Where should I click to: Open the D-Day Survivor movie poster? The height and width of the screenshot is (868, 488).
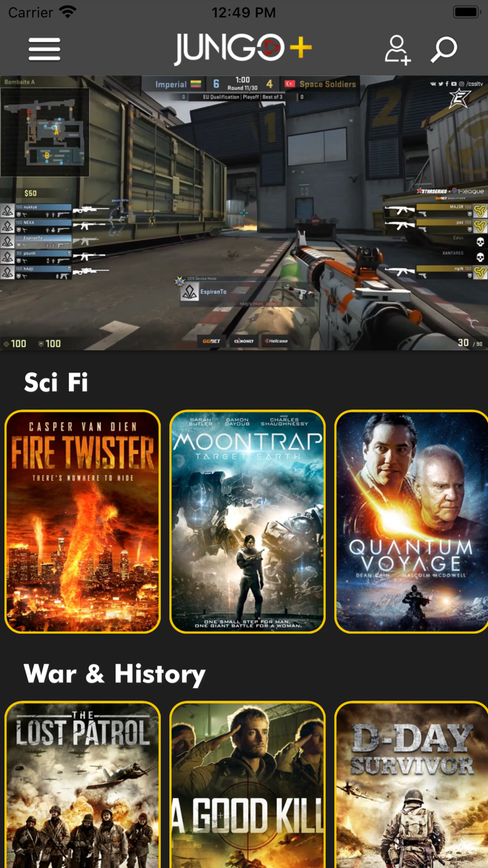411,784
